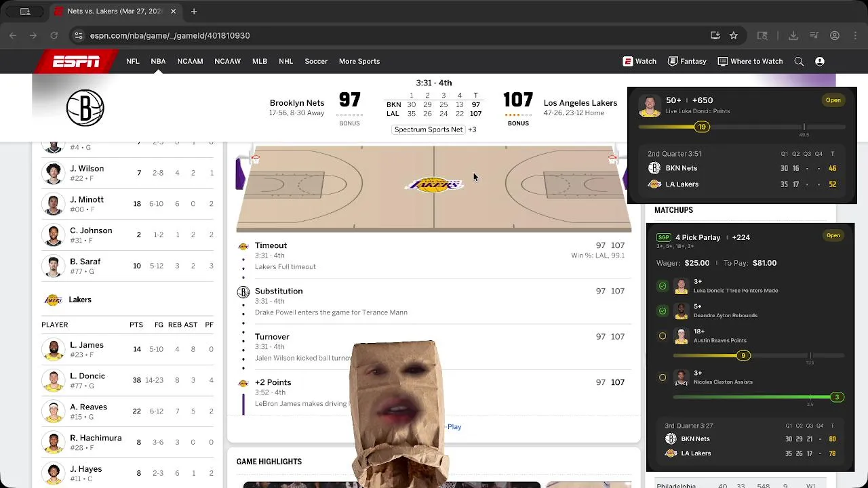The image size is (868, 488).
Task: Click the ESPN logo
Action: pos(77,62)
